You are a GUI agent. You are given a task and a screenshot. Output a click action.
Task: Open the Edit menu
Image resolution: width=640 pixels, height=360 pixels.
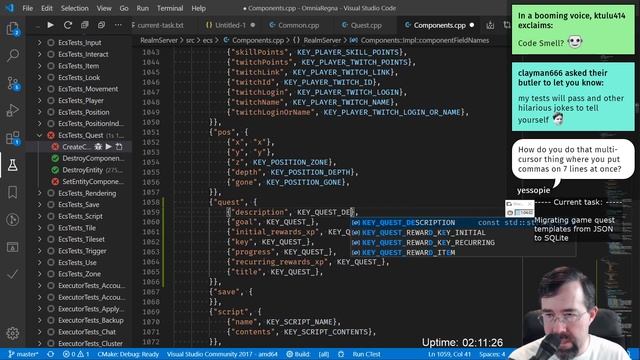[47, 8]
